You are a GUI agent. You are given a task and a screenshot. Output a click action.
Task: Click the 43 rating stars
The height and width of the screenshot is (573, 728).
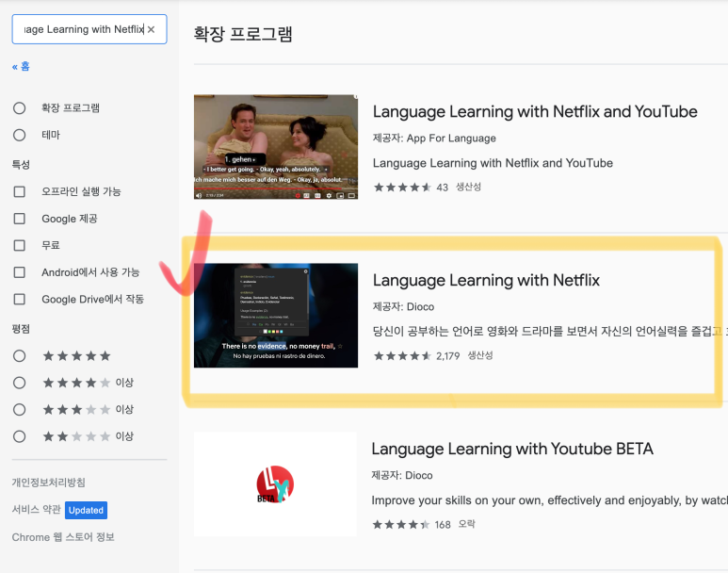pos(402,188)
